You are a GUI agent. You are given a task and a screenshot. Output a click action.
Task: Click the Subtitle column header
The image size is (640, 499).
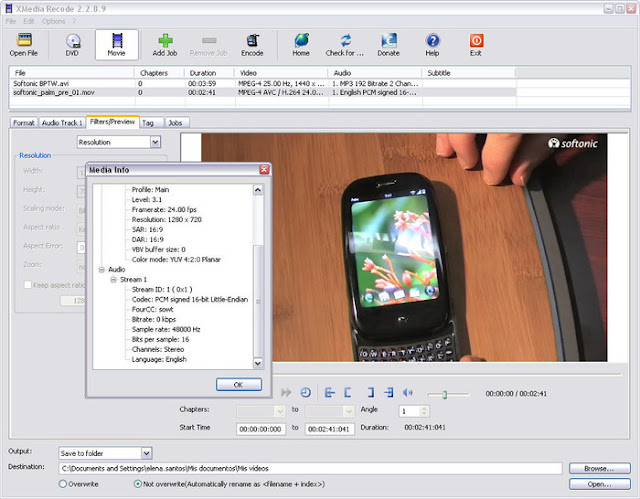click(x=469, y=73)
